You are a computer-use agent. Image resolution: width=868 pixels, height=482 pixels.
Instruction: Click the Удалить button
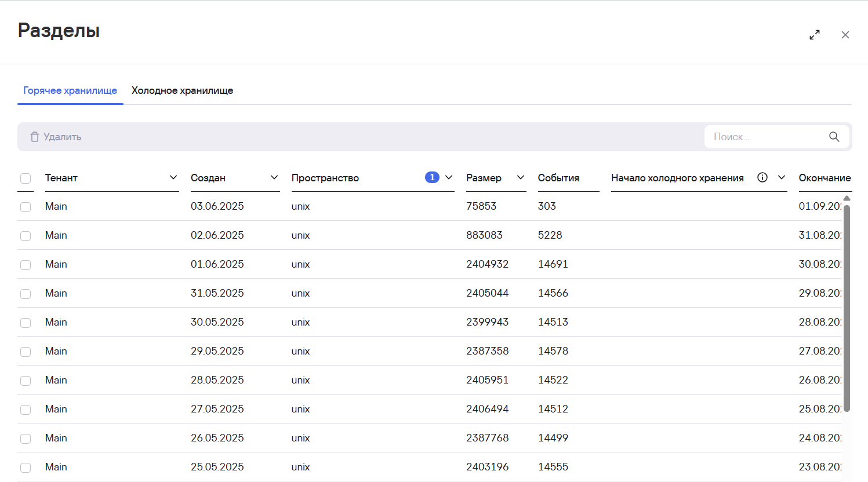56,137
